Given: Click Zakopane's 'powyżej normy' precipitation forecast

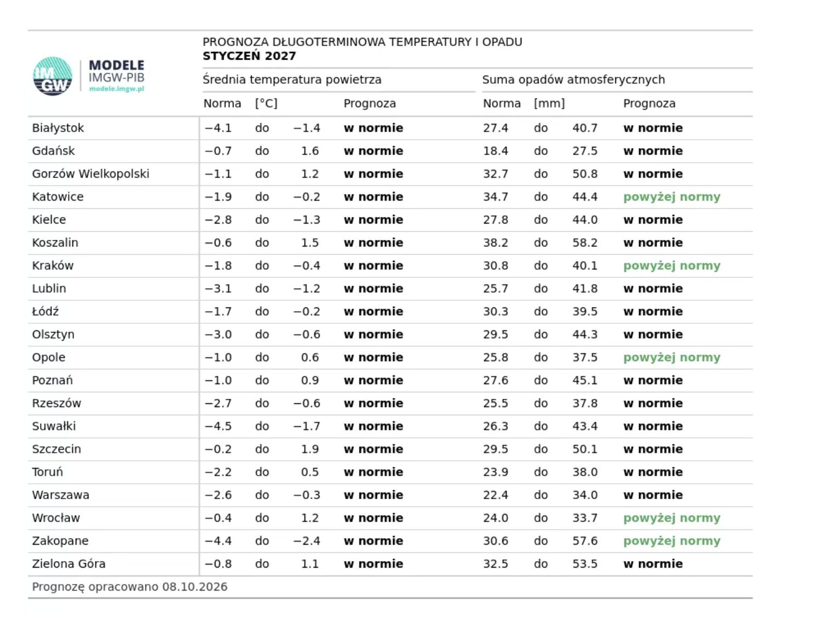Looking at the screenshot, I should (x=672, y=541).
